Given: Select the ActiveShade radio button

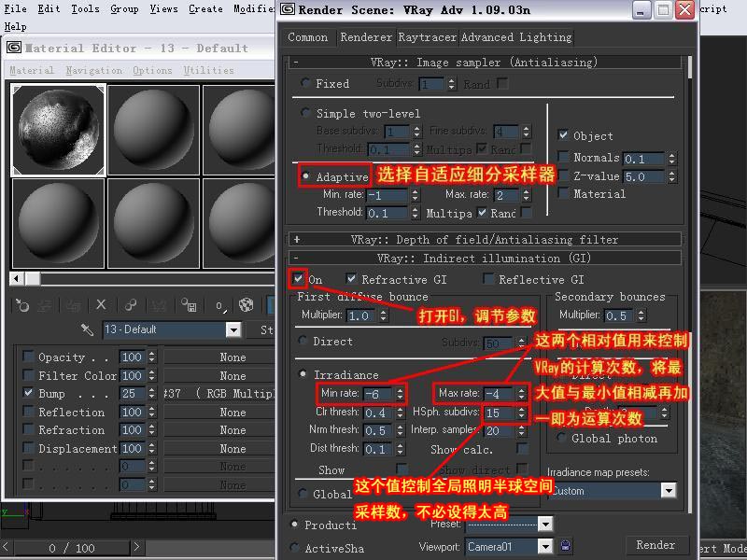Looking at the screenshot, I should tap(294, 548).
